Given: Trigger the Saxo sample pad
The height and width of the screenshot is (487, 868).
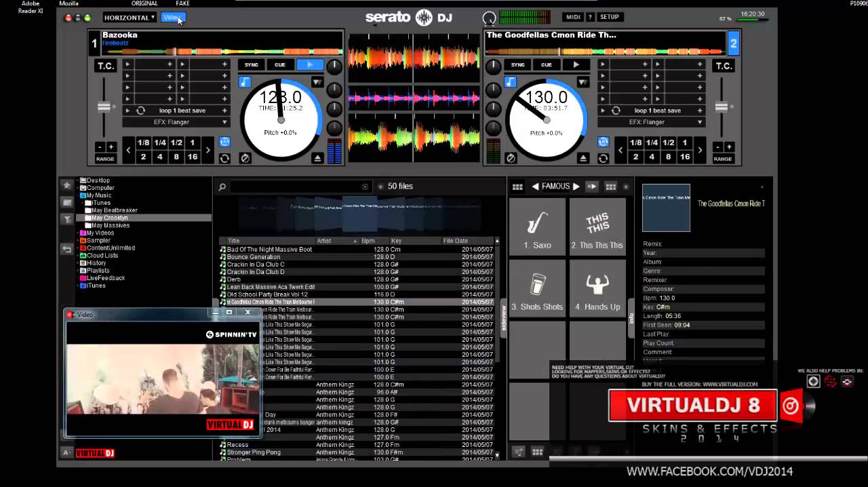Looking at the screenshot, I should click(x=537, y=227).
